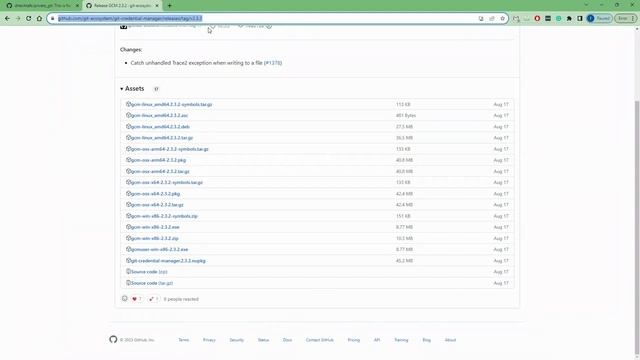Image resolution: width=640 pixels, height=360 pixels.
Task: Download gcm-osx-x64-2.3.2.tar.gz archive
Action: coord(157,205)
